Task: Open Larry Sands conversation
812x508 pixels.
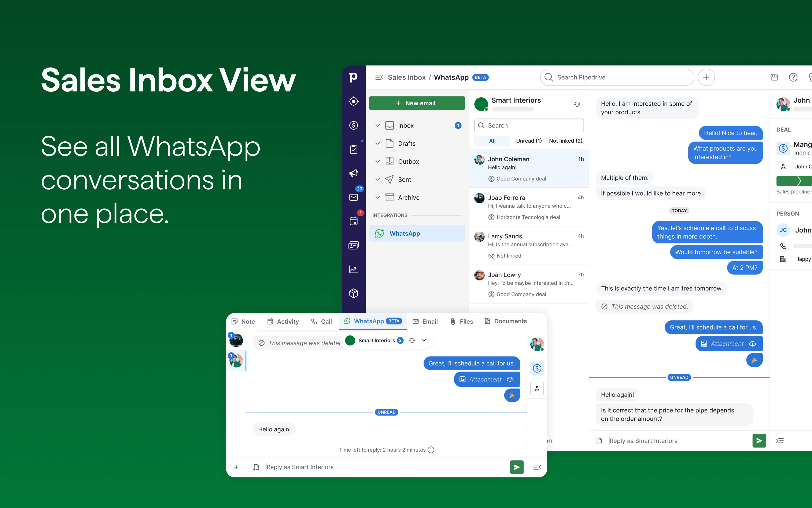Action: (529, 246)
